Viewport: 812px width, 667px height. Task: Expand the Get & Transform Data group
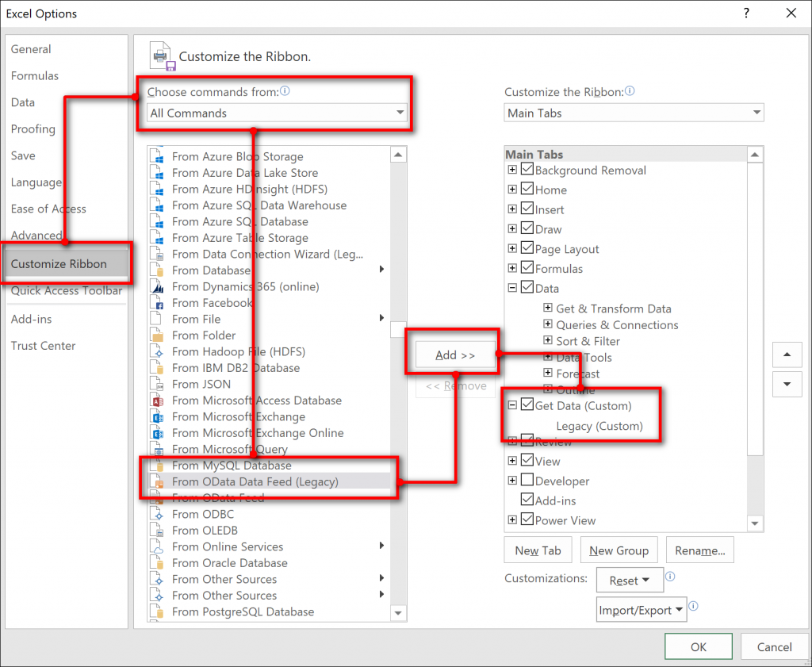tap(547, 309)
